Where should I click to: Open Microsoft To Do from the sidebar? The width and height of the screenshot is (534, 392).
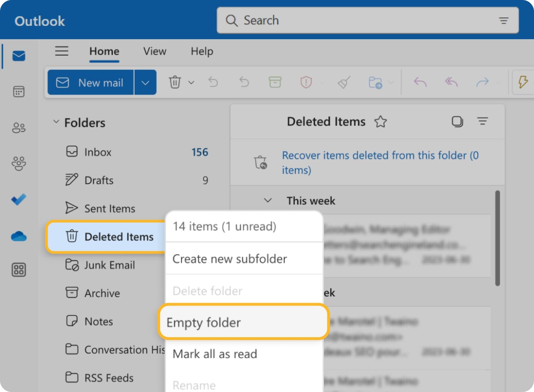[19, 199]
